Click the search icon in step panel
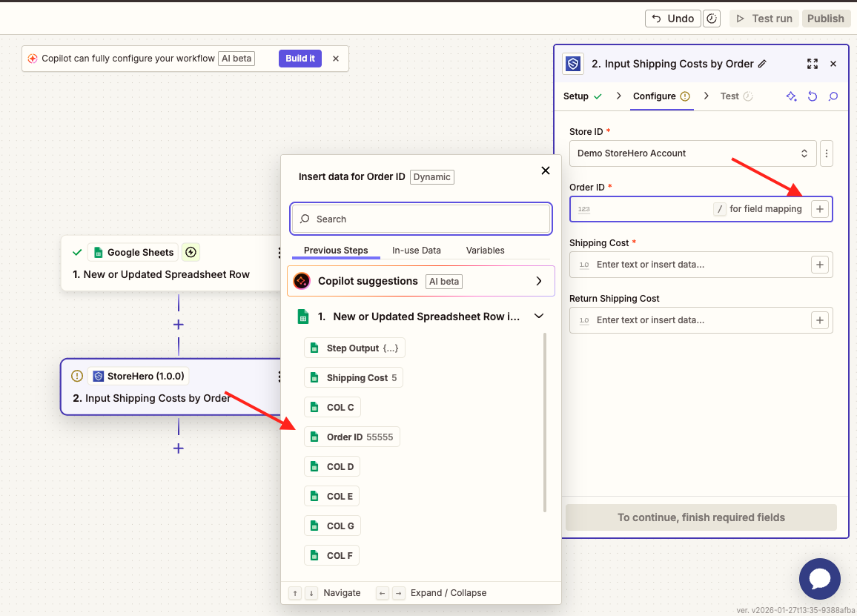Image resolution: width=857 pixels, height=616 pixels. click(x=833, y=96)
